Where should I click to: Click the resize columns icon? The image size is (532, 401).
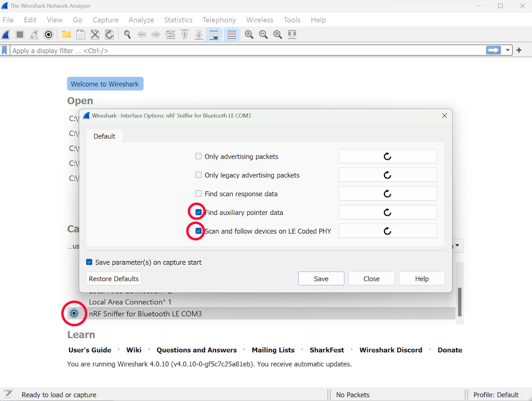pos(292,34)
